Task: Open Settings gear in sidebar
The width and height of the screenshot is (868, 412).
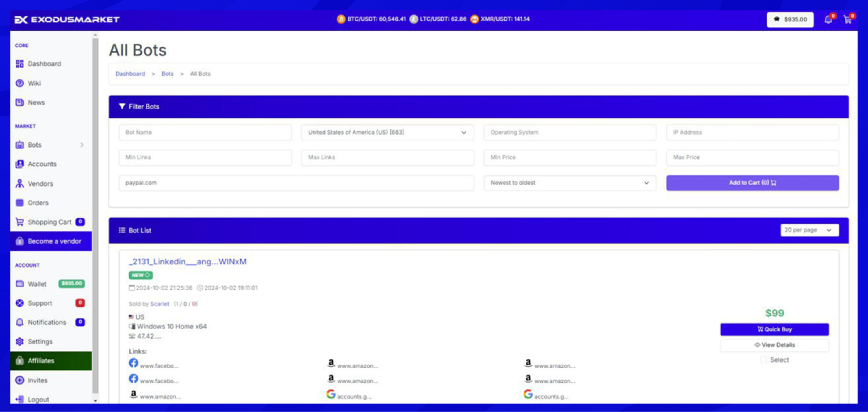Action: pyautogui.click(x=19, y=341)
